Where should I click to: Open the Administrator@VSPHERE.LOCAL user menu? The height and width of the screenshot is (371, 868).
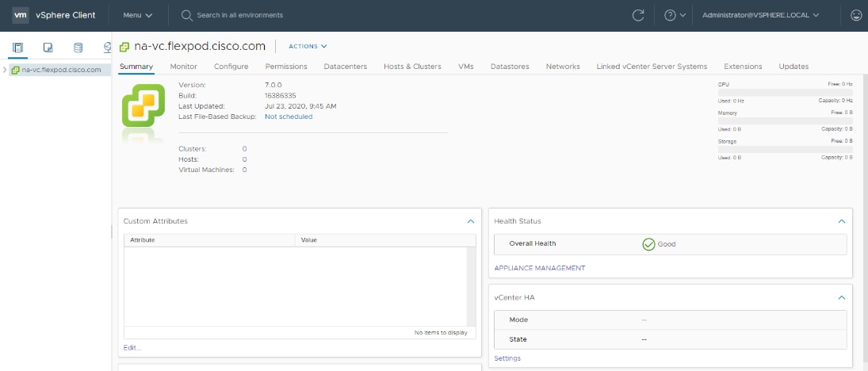point(761,16)
